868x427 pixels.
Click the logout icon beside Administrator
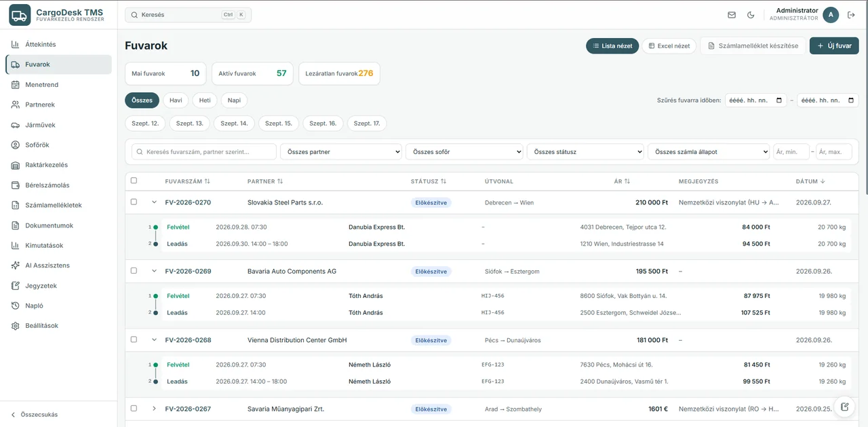pyautogui.click(x=851, y=15)
